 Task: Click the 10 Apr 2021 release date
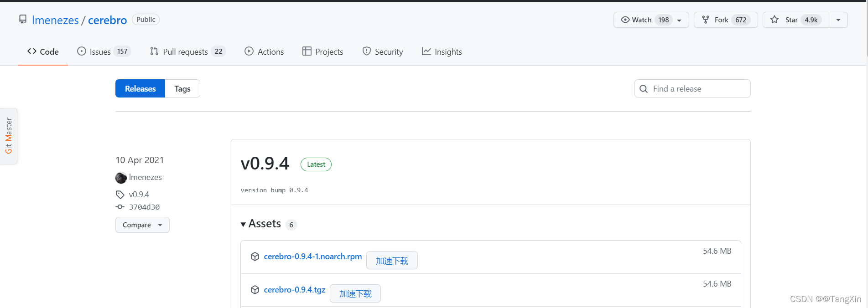point(140,160)
